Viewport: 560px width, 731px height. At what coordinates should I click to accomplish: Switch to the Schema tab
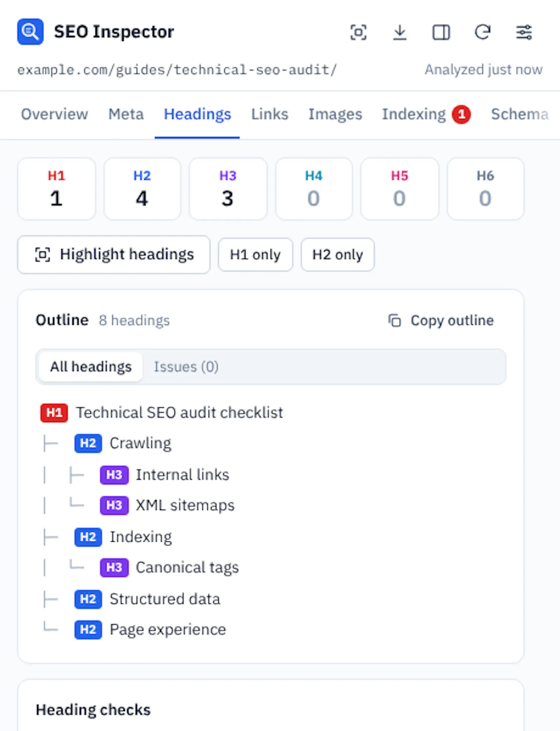tap(520, 114)
